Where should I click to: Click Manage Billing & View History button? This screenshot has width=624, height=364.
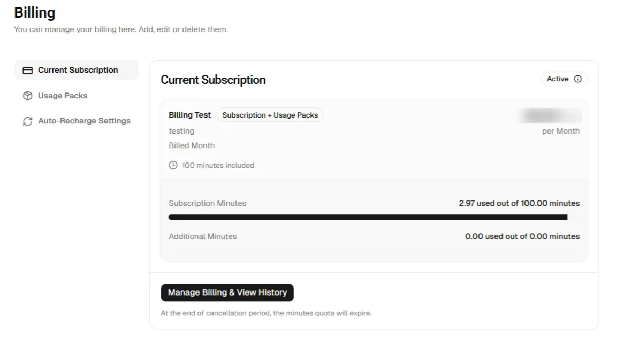tap(227, 292)
